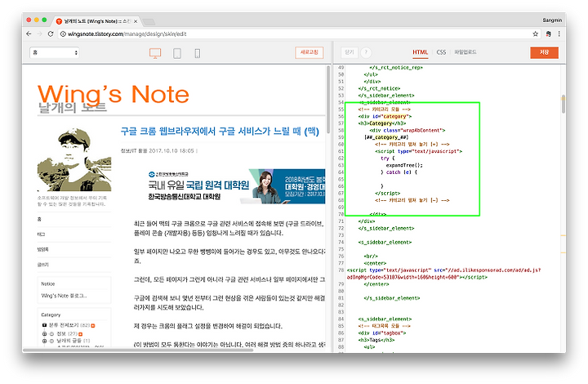Click the browser address bar URL field
Screen dimensions: 588x384
pyautogui.click(x=298, y=33)
